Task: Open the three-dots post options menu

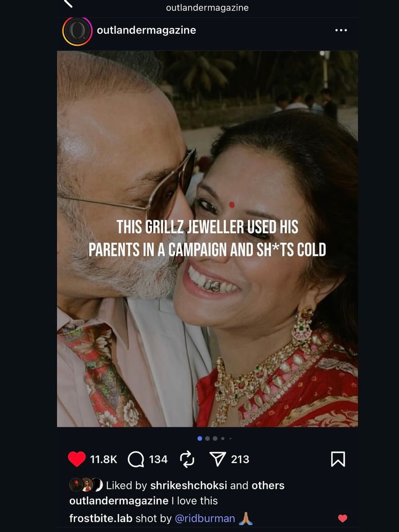Action: tap(341, 30)
